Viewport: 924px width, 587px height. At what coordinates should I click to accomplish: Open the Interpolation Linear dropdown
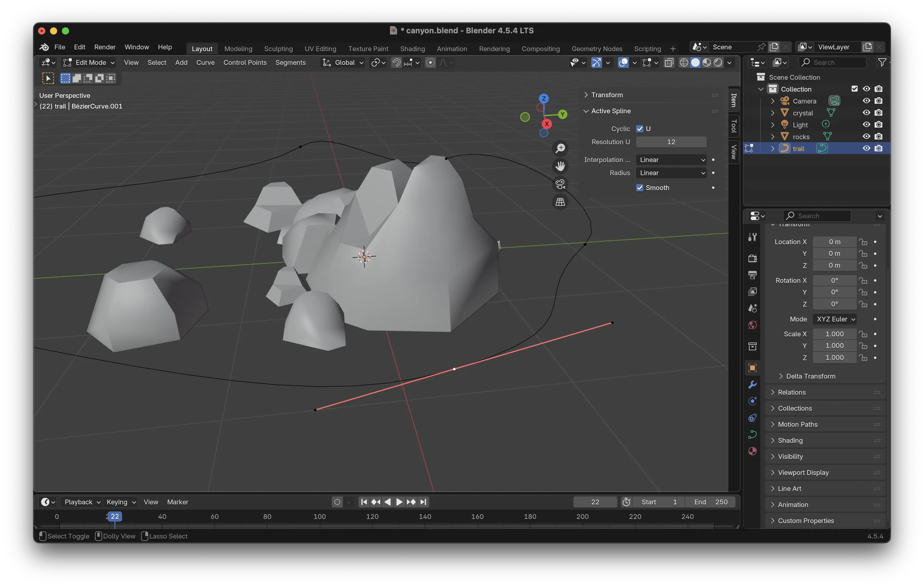click(x=671, y=160)
